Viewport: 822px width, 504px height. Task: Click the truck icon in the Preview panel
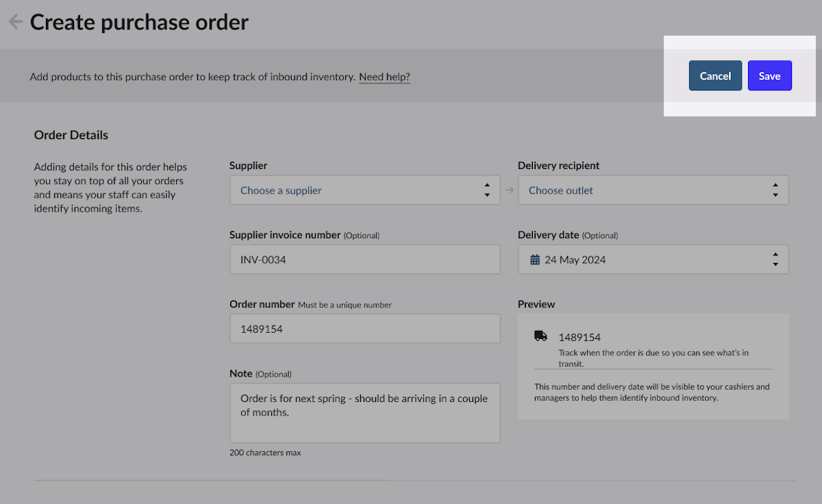click(x=540, y=336)
